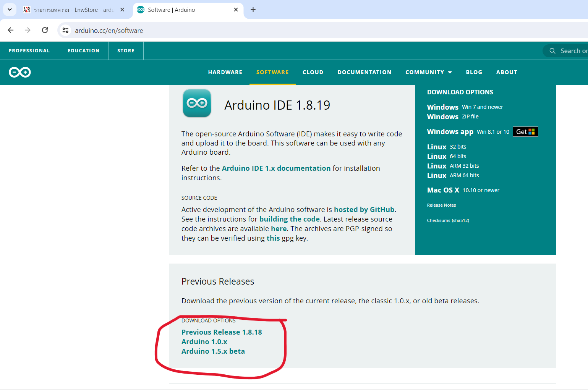The width and height of the screenshot is (588, 390).
Task: Open Previous Release 1.8.18 link
Action: click(x=222, y=332)
